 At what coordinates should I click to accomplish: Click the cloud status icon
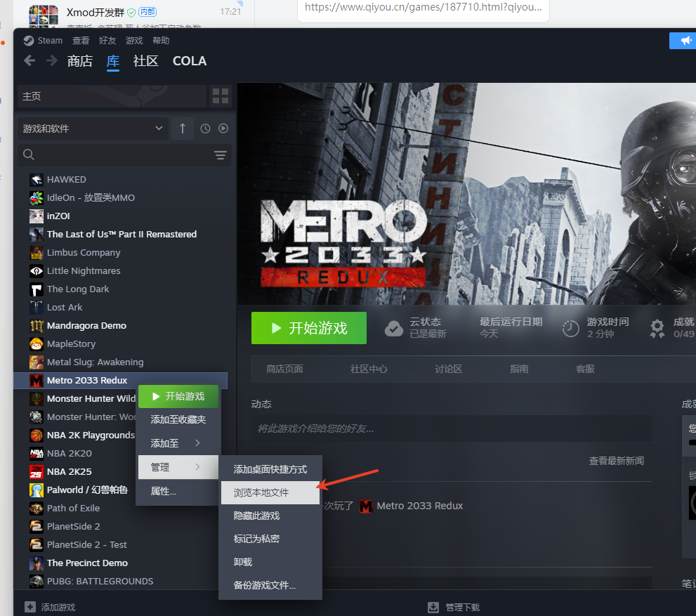pos(394,329)
